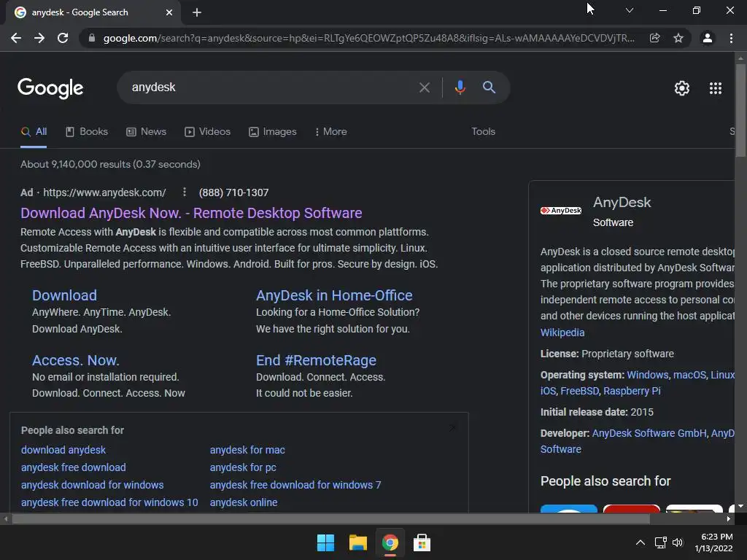Click the vertical page scrollbar

tap(740, 109)
